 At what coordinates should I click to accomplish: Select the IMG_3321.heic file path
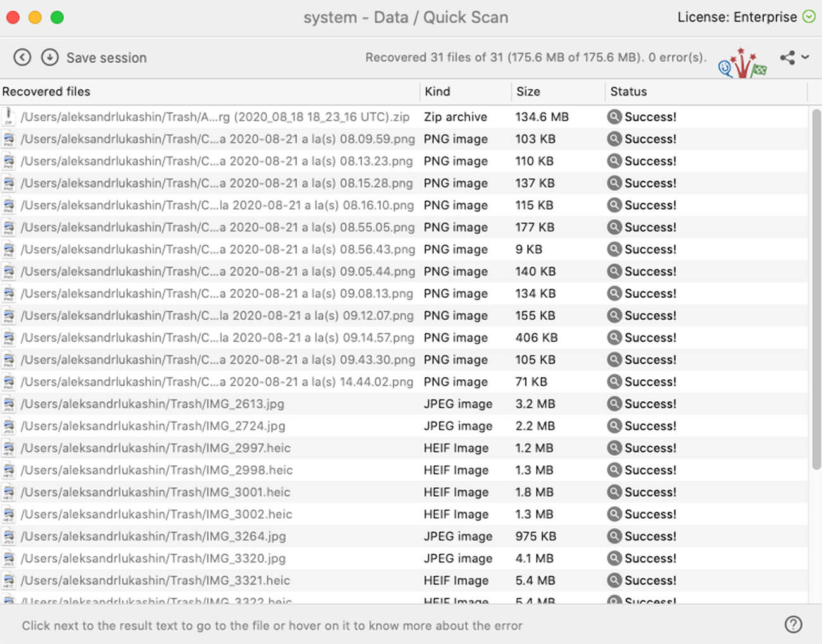click(156, 580)
